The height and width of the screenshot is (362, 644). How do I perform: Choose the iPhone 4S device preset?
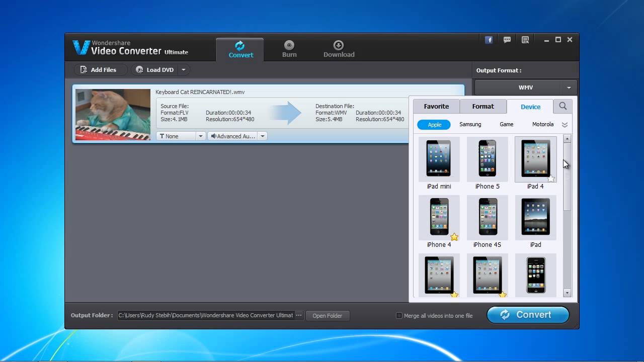(488, 222)
